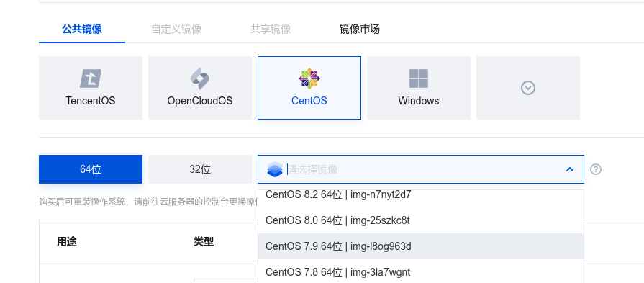Click the layered image icon in selector
Viewport: 644px width, 283px height.
coord(275,169)
